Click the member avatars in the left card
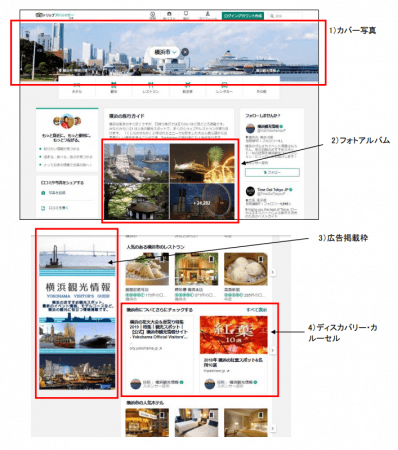 (x=67, y=121)
